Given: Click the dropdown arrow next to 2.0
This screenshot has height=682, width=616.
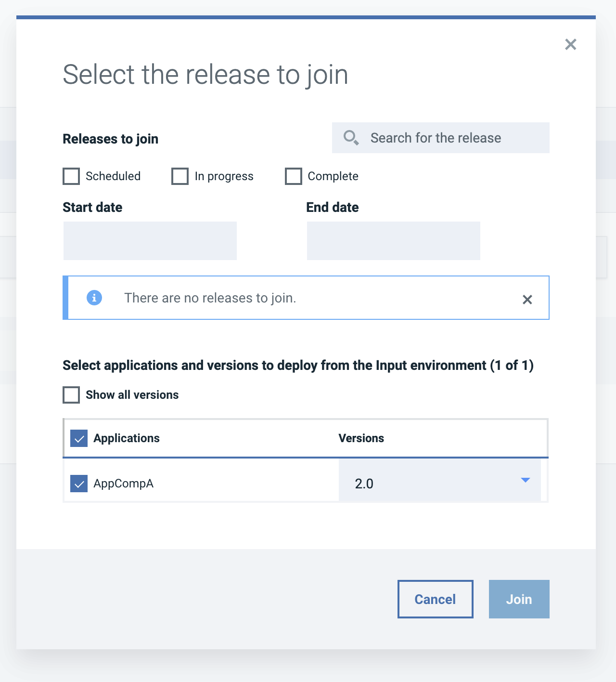Looking at the screenshot, I should [526, 480].
